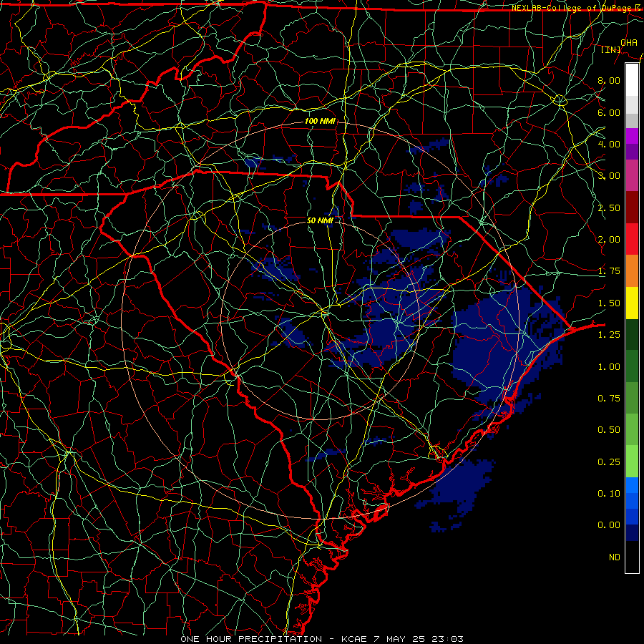Click the 1.50 legend value
Viewport: 644px width, 644px height.
pos(609,303)
